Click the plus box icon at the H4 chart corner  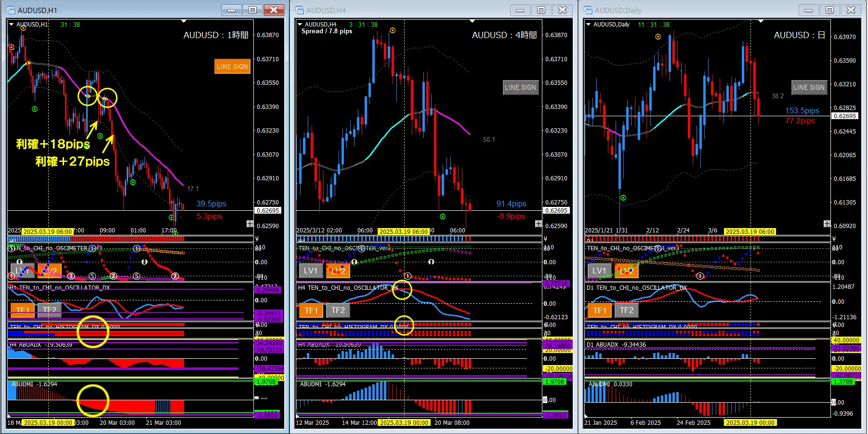coord(539,224)
